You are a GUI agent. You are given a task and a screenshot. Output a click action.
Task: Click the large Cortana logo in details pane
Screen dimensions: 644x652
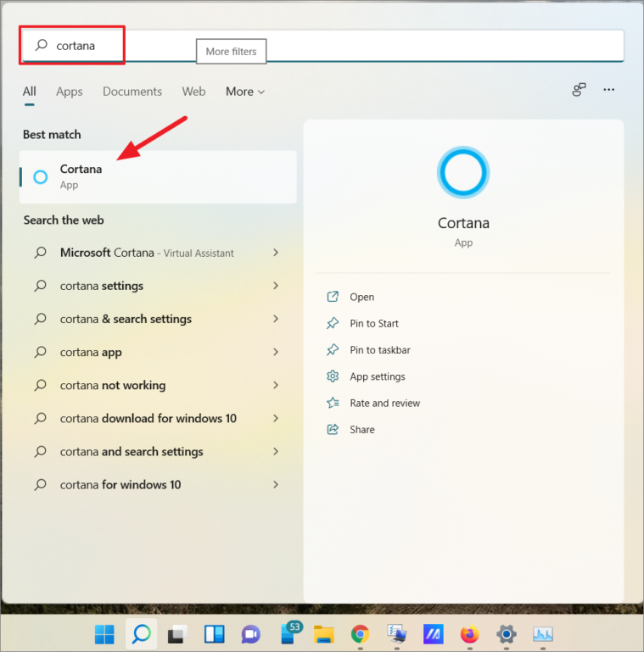tap(463, 172)
